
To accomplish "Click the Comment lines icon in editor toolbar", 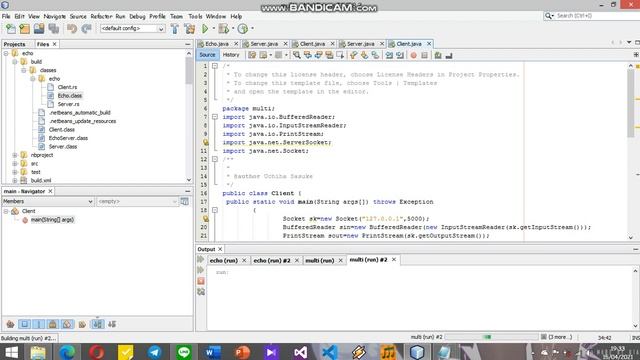I will [438, 55].
